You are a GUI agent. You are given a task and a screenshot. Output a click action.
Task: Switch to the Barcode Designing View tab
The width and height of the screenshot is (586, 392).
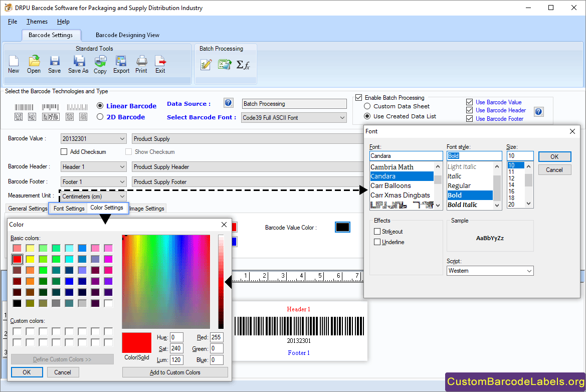click(127, 35)
